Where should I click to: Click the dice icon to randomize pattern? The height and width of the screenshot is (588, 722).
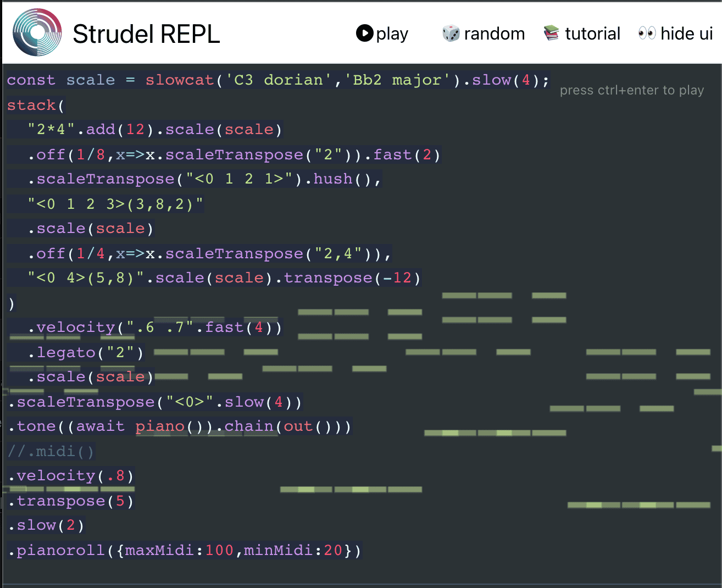click(451, 33)
